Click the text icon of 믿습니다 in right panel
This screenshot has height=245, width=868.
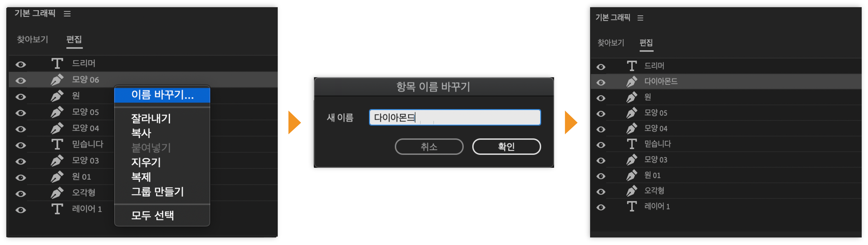pos(632,144)
